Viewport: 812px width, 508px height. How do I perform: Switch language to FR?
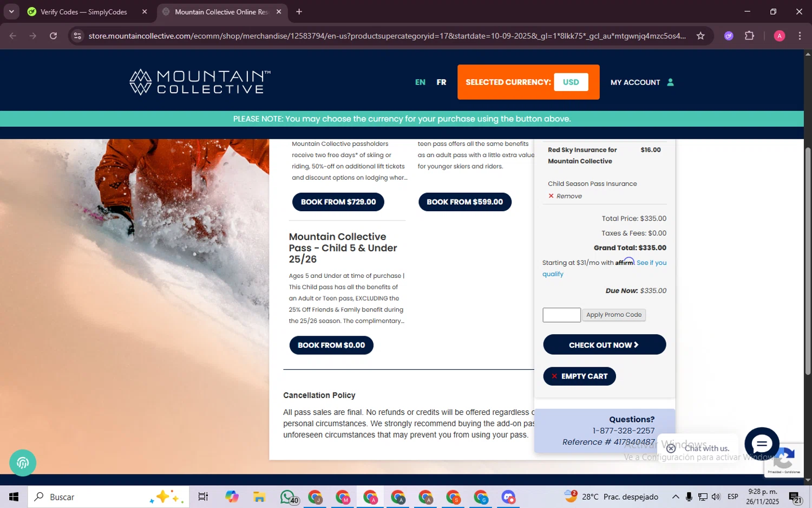point(441,82)
